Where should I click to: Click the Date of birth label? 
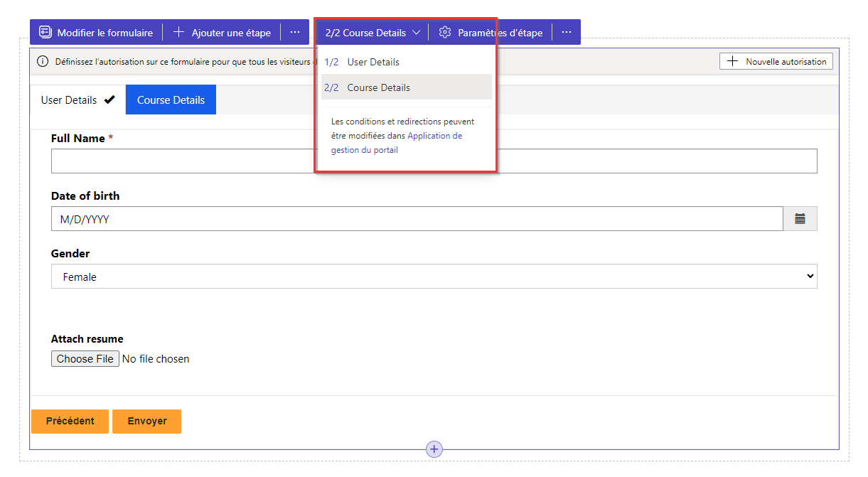[85, 195]
